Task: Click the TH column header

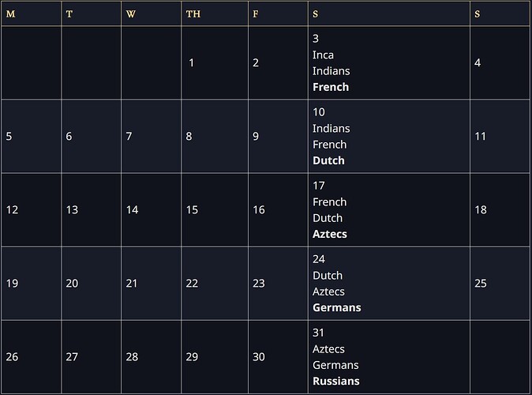Action: pyautogui.click(x=193, y=14)
